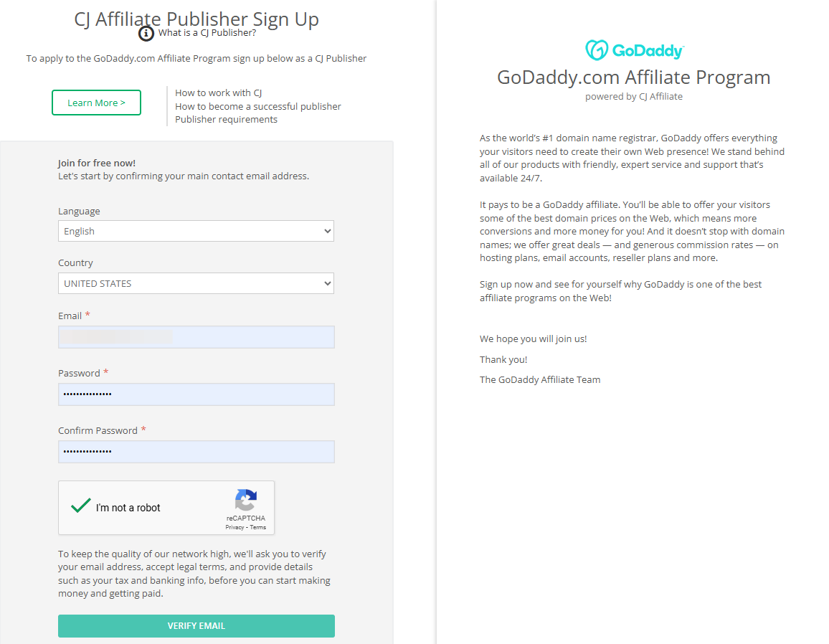Open "How to become a successful publisher"
Viewport: 829px width, 644px height.
click(x=257, y=106)
